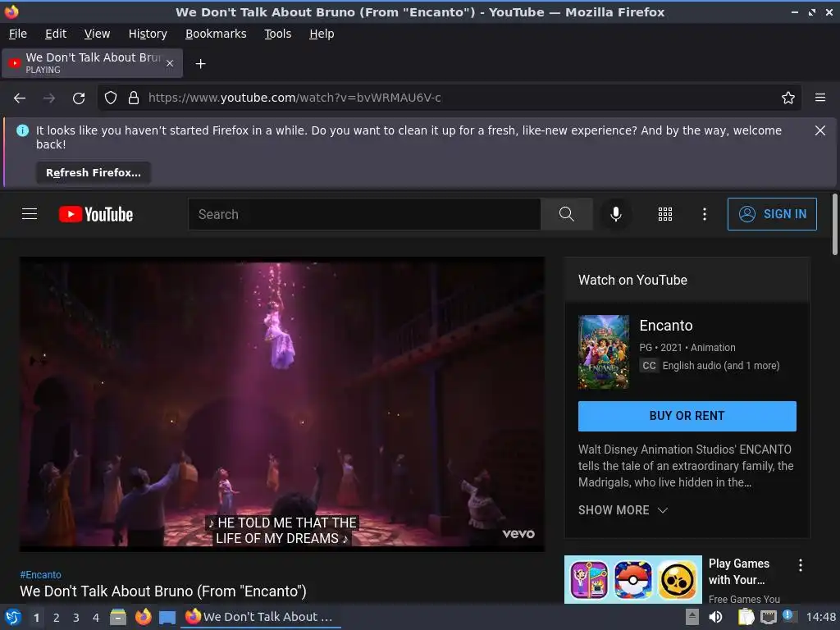Reload the page with the refresh icon

79,98
